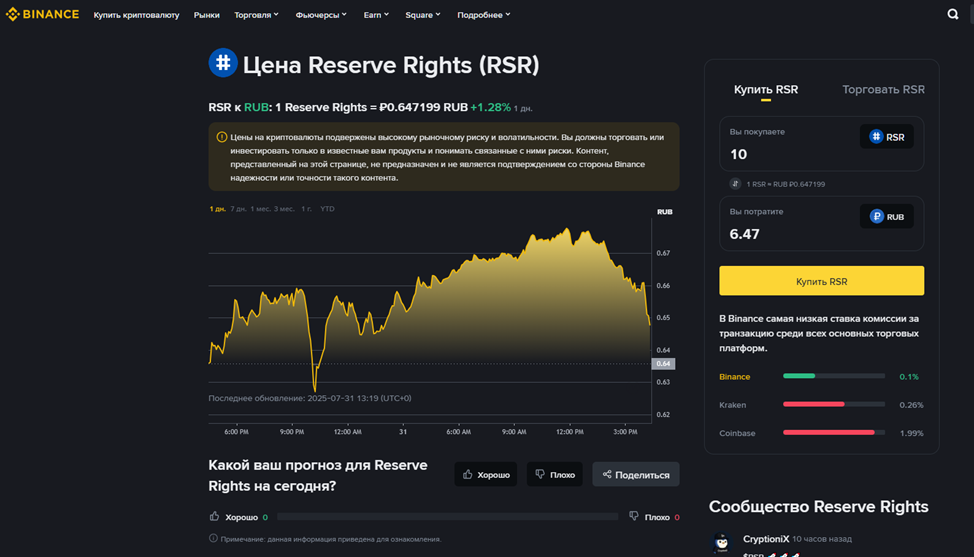974x557 pixels.
Task: Open CryptioniX profile name link
Action: [766, 539]
